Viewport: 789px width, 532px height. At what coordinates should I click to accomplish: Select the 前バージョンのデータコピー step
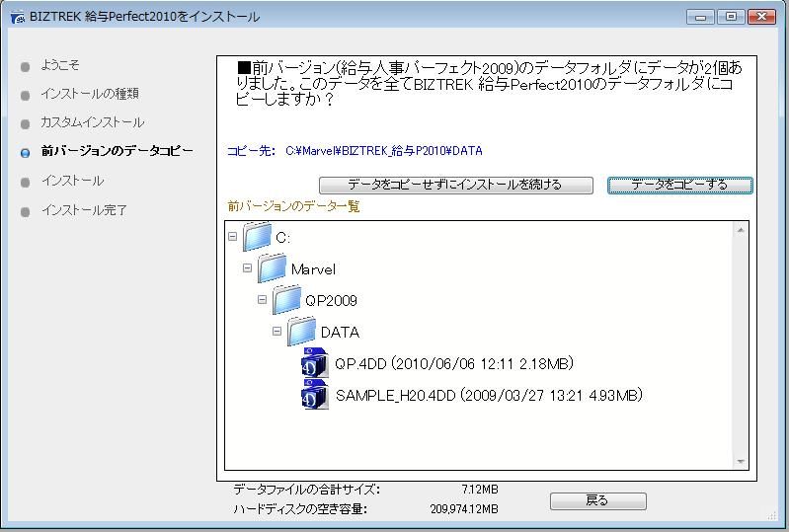click(117, 151)
